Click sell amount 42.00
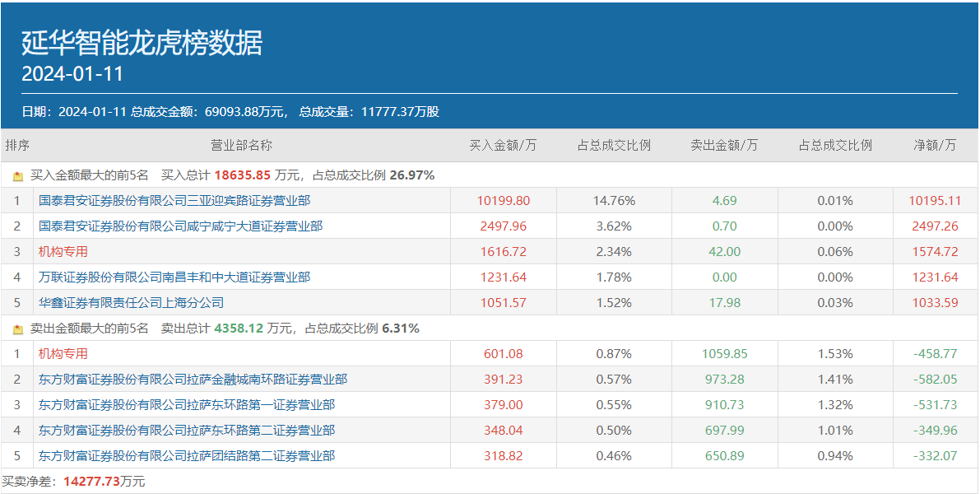This screenshot has width=980, height=494. pos(724,252)
